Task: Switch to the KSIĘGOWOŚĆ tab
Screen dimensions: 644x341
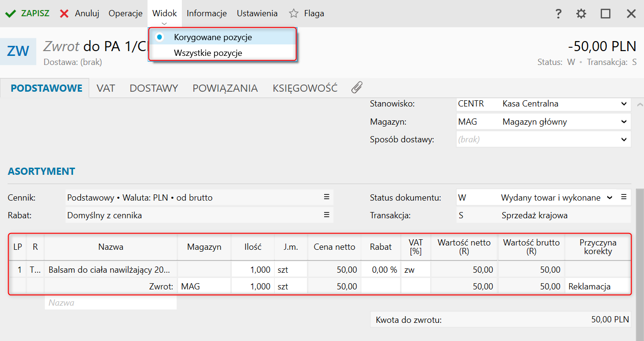Action: [305, 88]
